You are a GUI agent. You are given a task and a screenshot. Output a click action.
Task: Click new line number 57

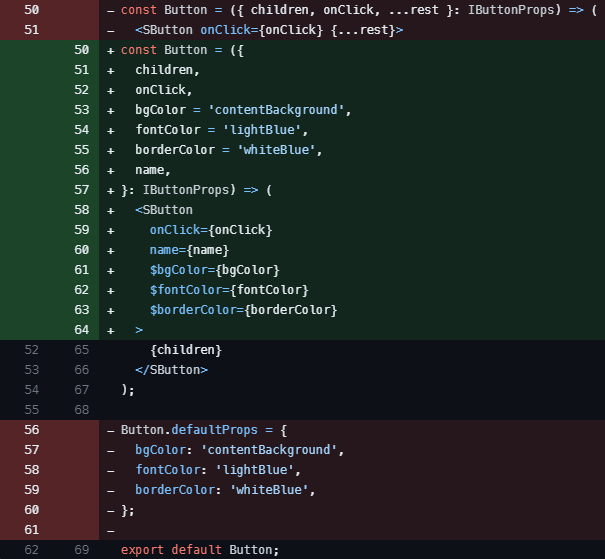[x=81, y=190]
